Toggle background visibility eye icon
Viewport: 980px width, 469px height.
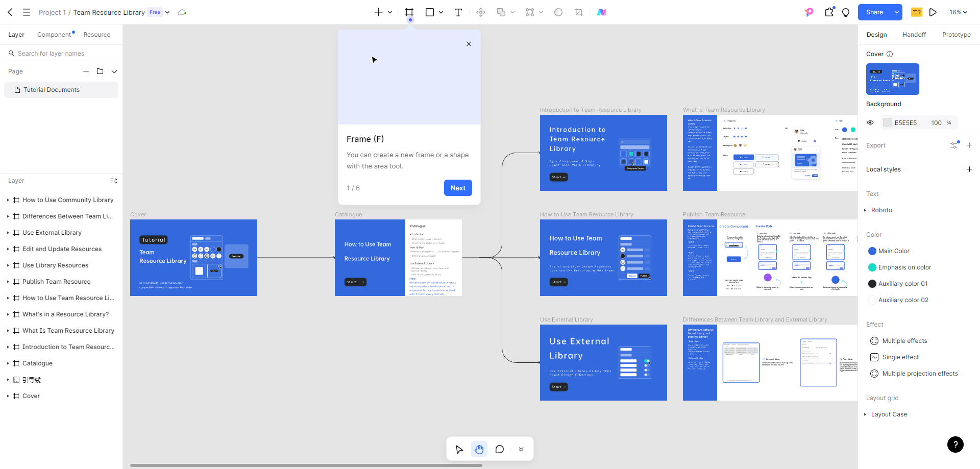coord(870,122)
